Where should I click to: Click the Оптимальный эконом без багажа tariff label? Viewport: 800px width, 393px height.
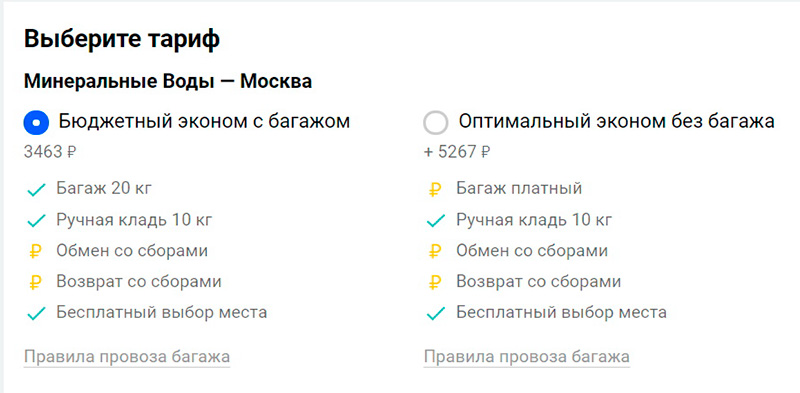[616, 121]
